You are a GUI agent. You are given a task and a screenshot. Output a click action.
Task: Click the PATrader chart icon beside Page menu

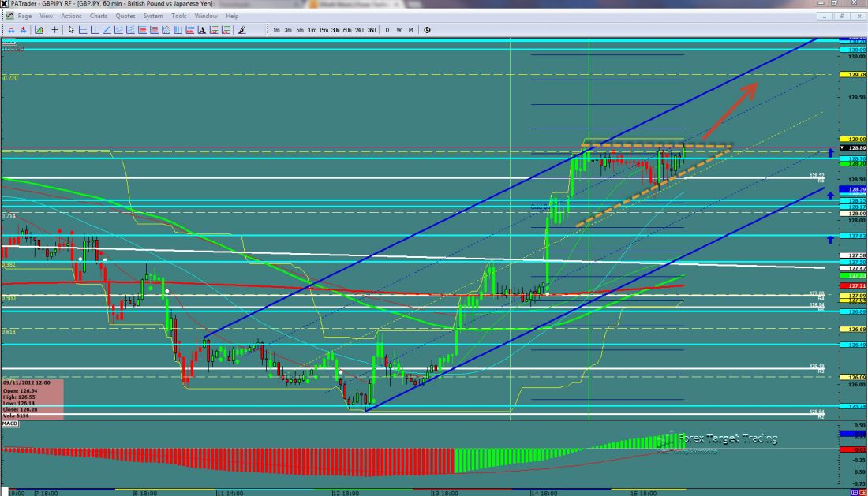(x=9, y=16)
